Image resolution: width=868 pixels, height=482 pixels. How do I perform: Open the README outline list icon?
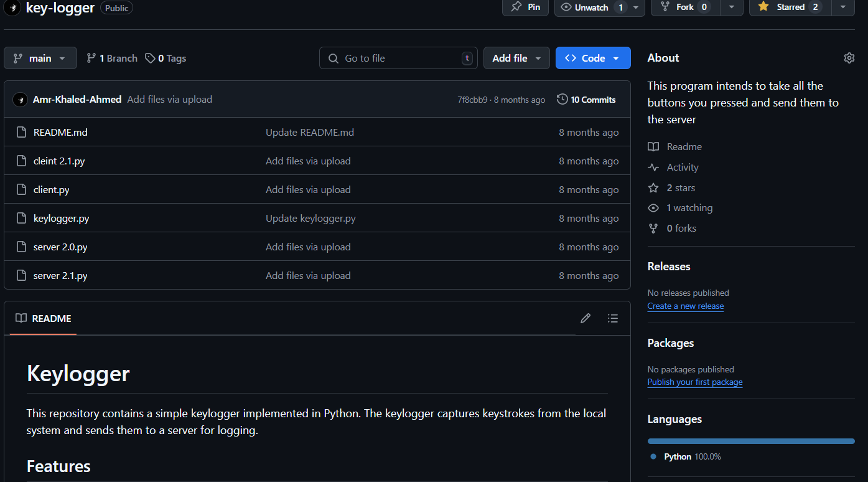[613, 318]
